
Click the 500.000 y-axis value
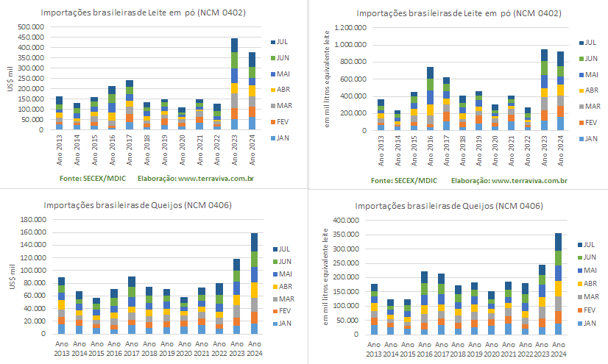point(31,27)
